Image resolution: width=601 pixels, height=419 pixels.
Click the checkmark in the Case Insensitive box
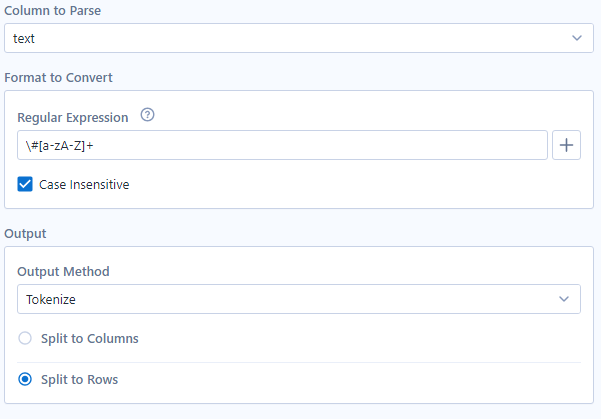tap(26, 184)
